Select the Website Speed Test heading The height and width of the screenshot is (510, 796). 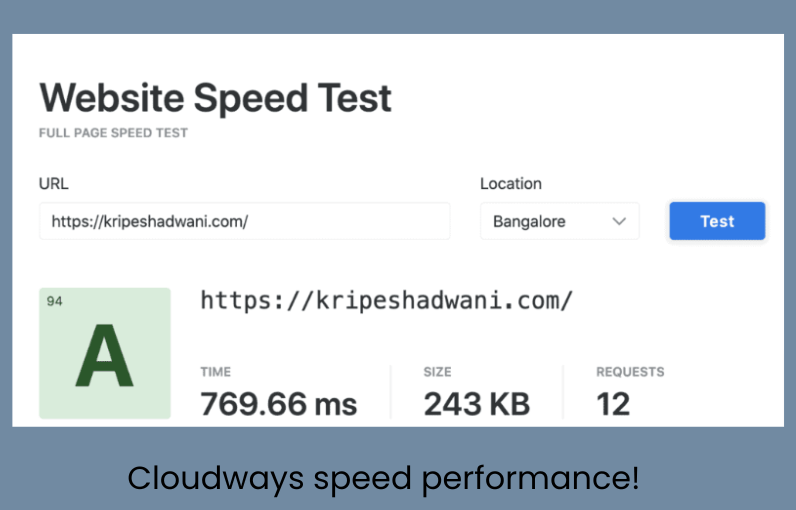(215, 98)
